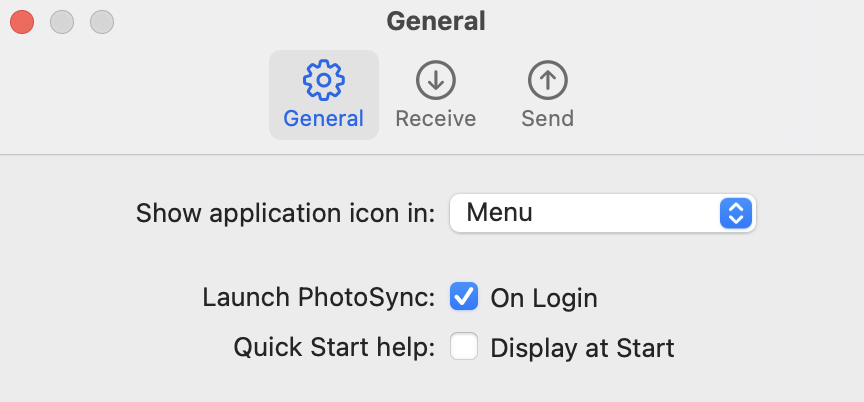The width and height of the screenshot is (864, 402).
Task: Open Send via the up-arrow circle icon
Action: pos(548,80)
